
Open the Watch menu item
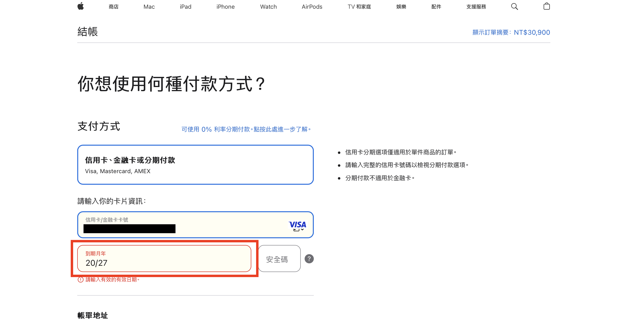(268, 7)
